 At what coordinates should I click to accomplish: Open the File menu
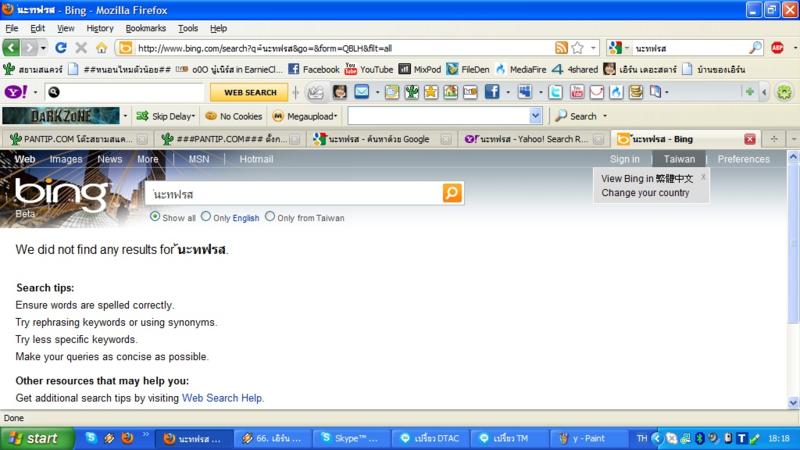(x=12, y=28)
